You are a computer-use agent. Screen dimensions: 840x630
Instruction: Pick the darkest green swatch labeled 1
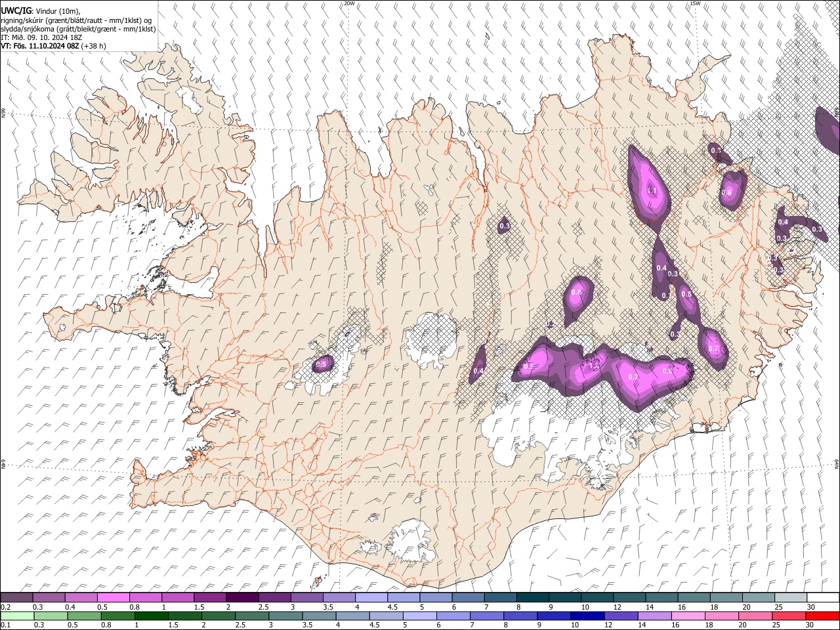151,616
